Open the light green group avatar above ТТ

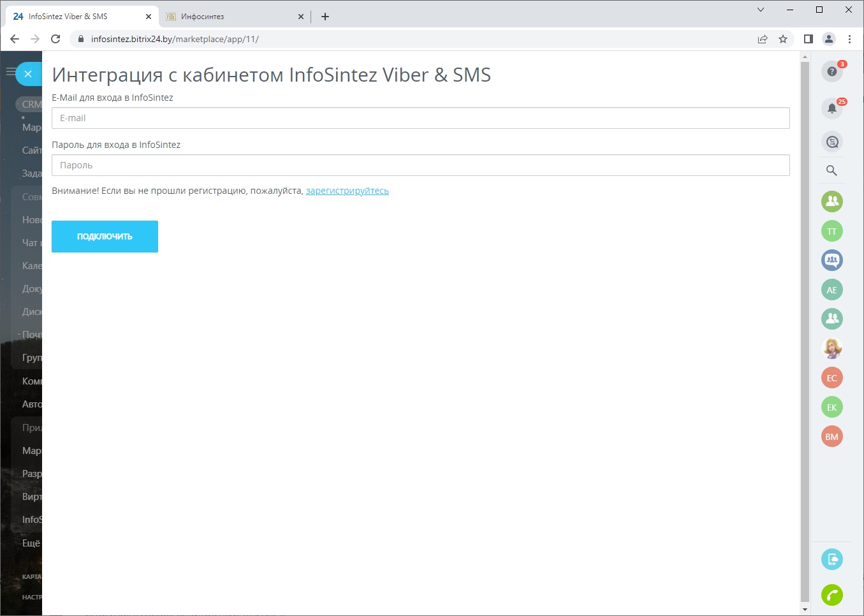tap(832, 202)
